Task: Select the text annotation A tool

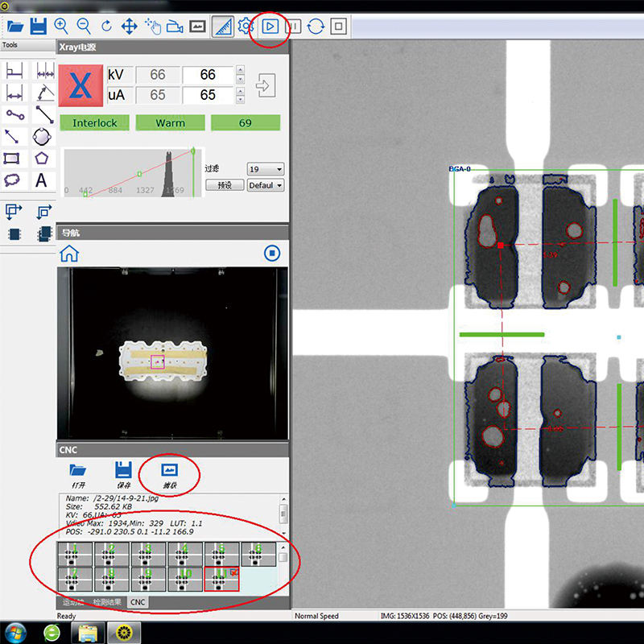Action: pyautogui.click(x=41, y=180)
